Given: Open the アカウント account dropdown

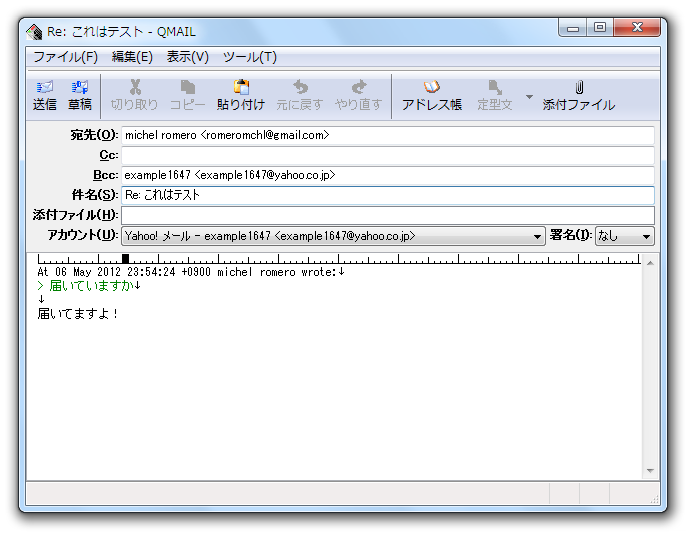Looking at the screenshot, I should click(333, 236).
